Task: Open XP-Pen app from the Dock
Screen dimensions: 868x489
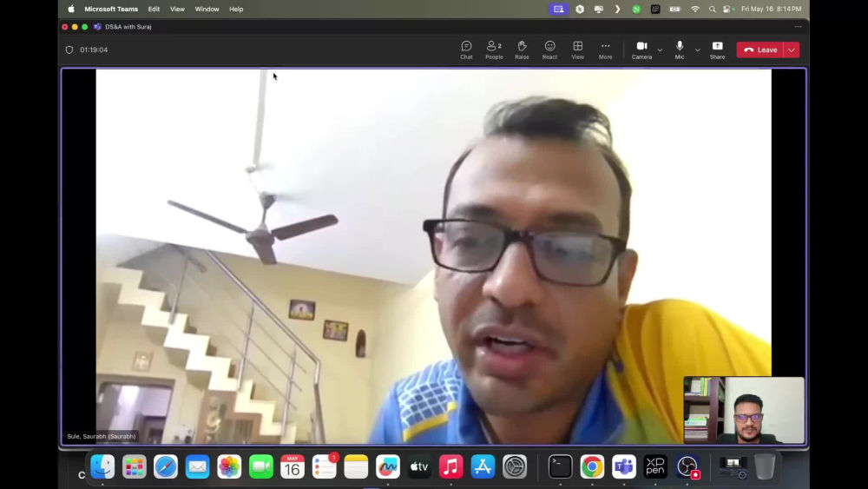Action: tap(655, 466)
